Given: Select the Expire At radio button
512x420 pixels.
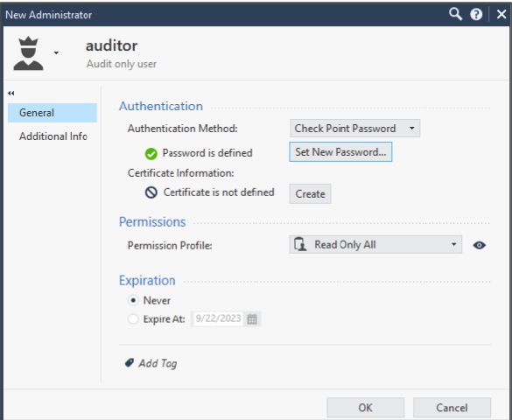Looking at the screenshot, I should [133, 318].
